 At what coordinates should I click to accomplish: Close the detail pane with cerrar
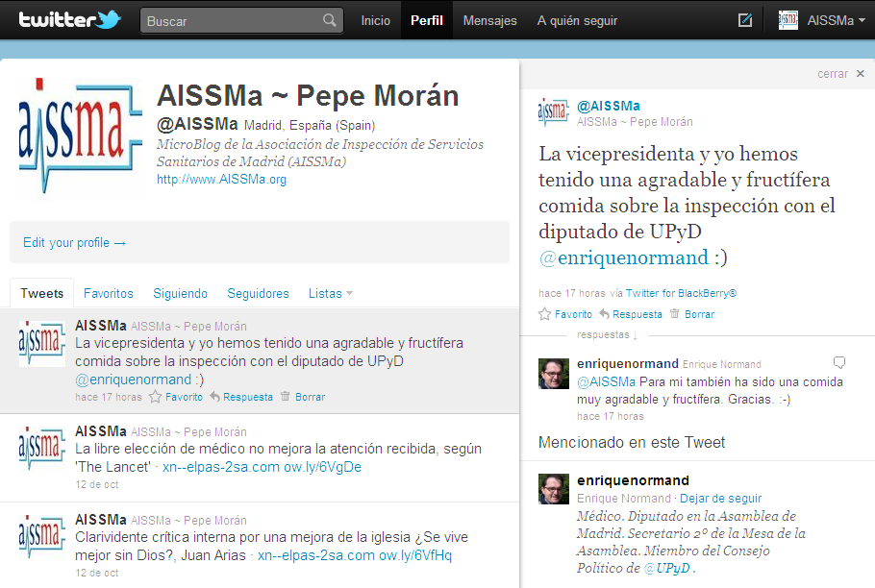841,74
